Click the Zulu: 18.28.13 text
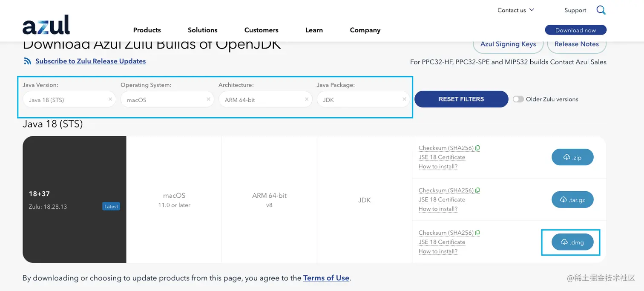The image size is (644, 291). coord(48,207)
